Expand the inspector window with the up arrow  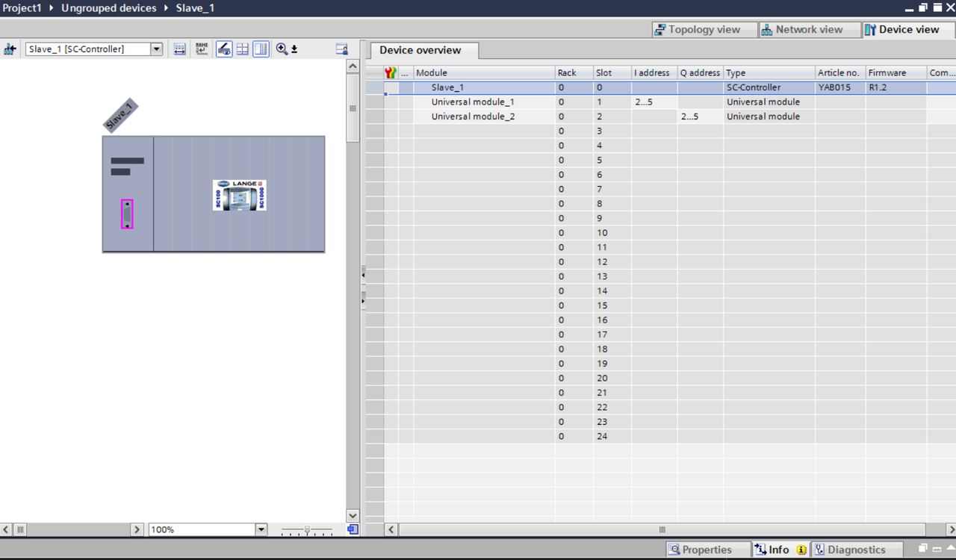click(x=949, y=548)
